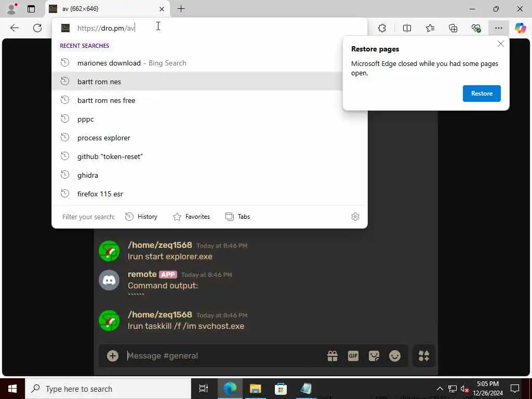Refresh the page
This screenshot has width=532, height=399.
(37, 28)
